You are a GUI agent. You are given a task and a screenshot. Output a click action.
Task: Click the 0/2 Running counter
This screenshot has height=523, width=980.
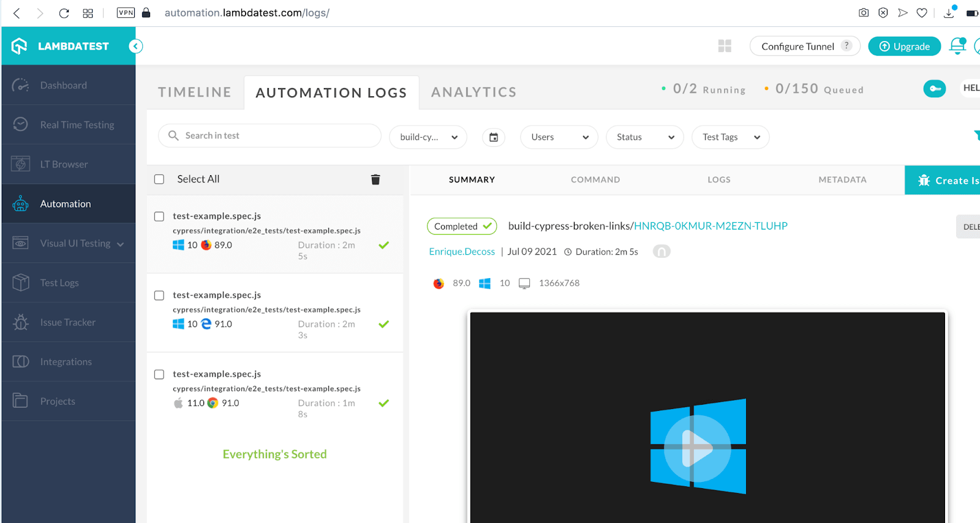click(x=704, y=89)
